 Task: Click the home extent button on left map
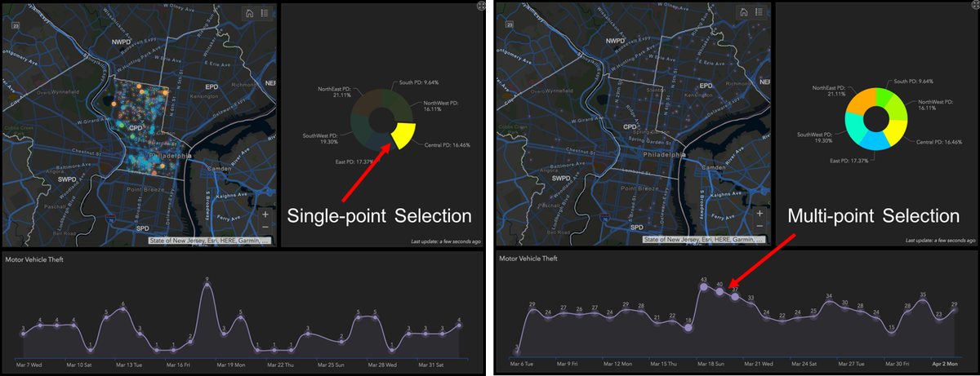[x=251, y=13]
